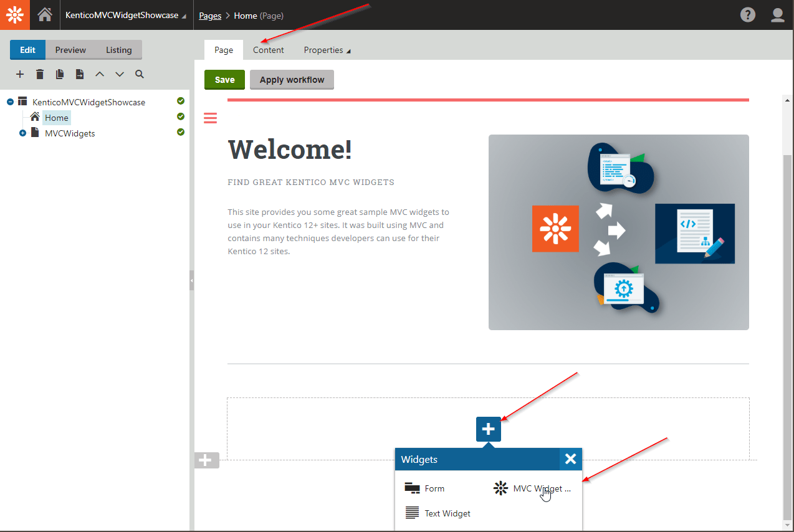
Task: Open the user profile menu icon
Action: point(778,15)
